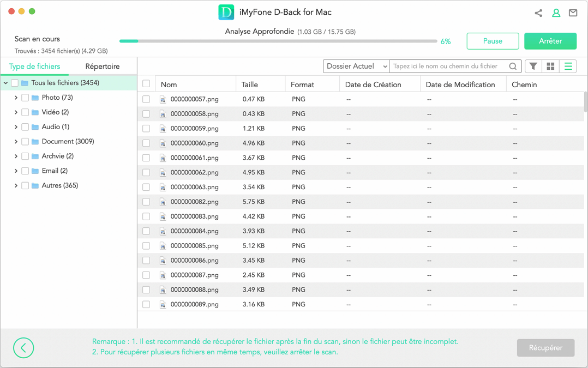Tick the Autres (365) checkbox
Screen dimensions: 588x368
pyautogui.click(x=25, y=185)
